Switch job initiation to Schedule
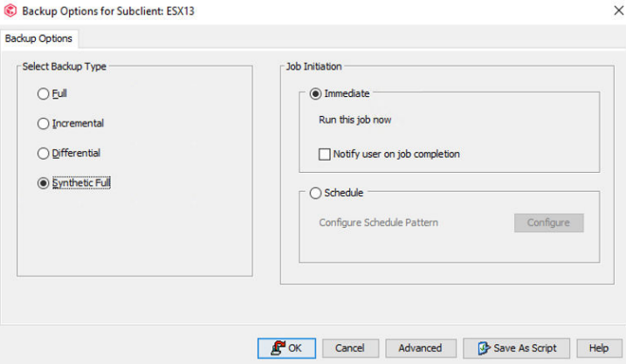This screenshot has width=626, height=364. pos(315,193)
